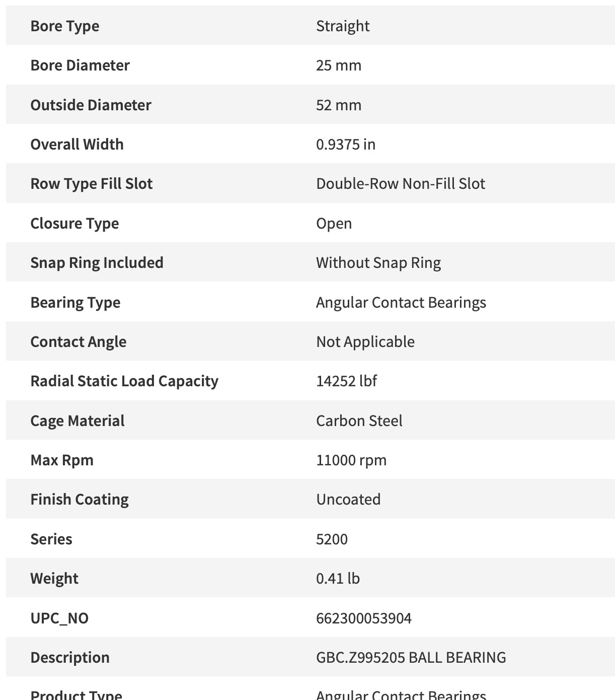The height and width of the screenshot is (700, 615).
Task: Click the Cage Material label
Action: click(77, 421)
